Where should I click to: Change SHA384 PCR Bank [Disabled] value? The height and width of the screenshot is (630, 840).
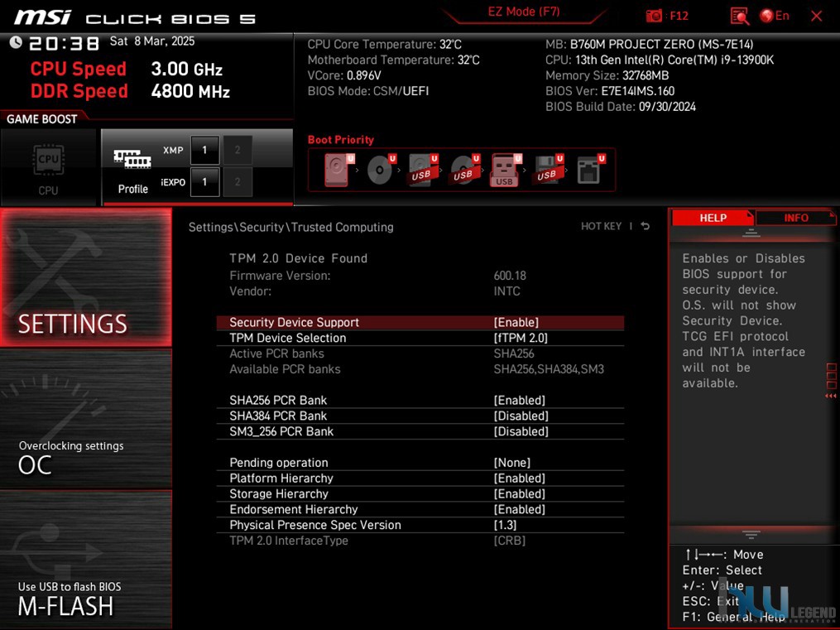coord(521,416)
